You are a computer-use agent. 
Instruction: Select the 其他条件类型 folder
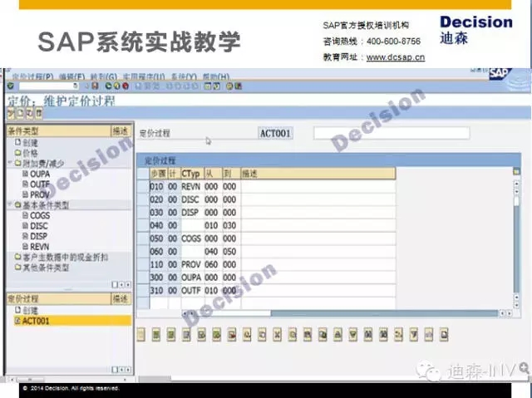click(42, 268)
